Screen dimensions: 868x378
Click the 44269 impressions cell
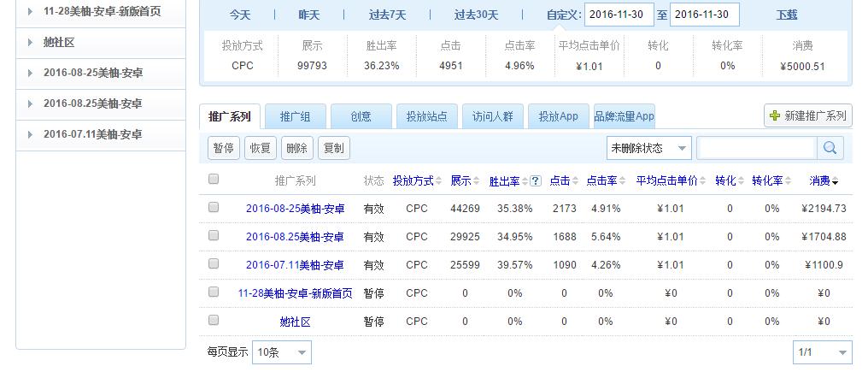coord(465,209)
